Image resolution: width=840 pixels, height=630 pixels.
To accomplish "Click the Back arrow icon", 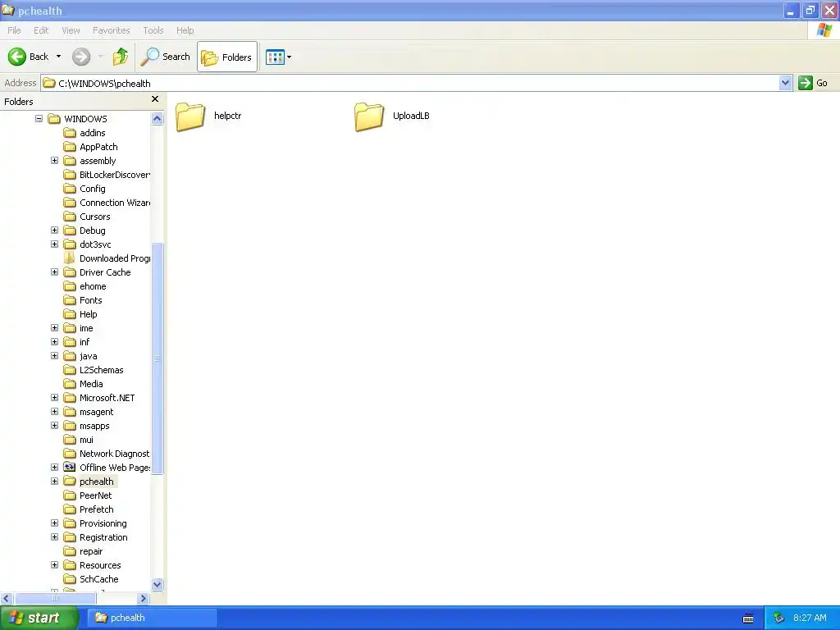I will [17, 57].
